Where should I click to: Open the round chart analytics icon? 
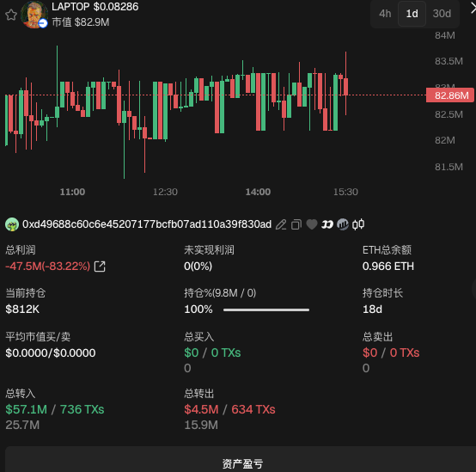click(x=343, y=224)
